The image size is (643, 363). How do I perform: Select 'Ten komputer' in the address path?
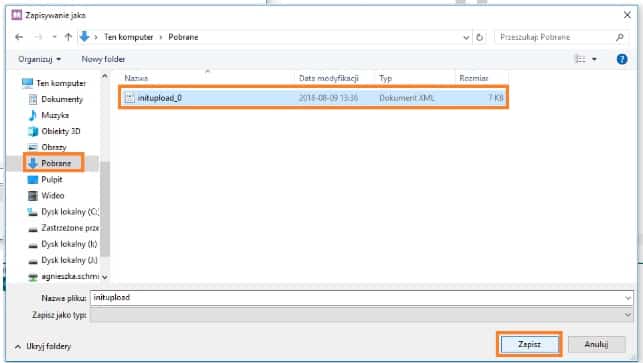128,37
